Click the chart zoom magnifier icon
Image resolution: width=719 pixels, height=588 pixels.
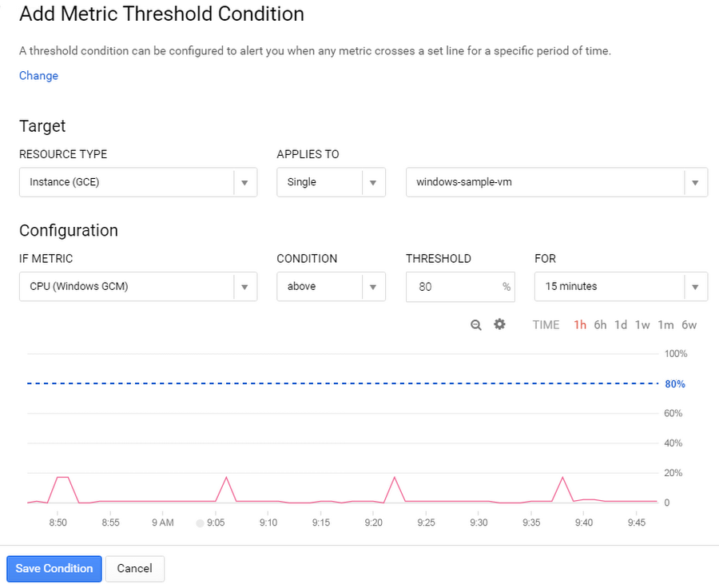click(x=476, y=325)
